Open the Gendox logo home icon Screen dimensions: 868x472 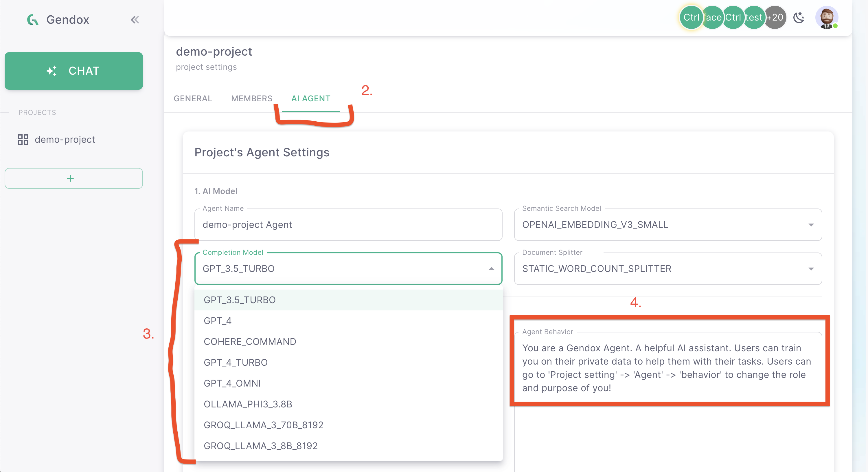tap(33, 19)
